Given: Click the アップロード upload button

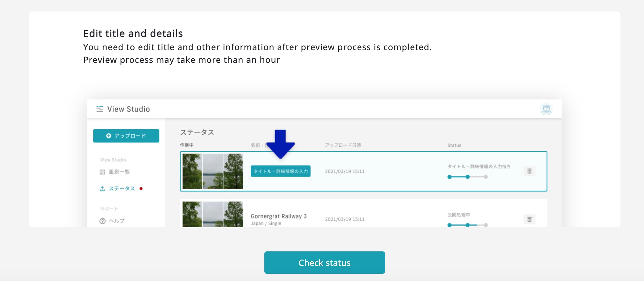Looking at the screenshot, I should point(126,136).
